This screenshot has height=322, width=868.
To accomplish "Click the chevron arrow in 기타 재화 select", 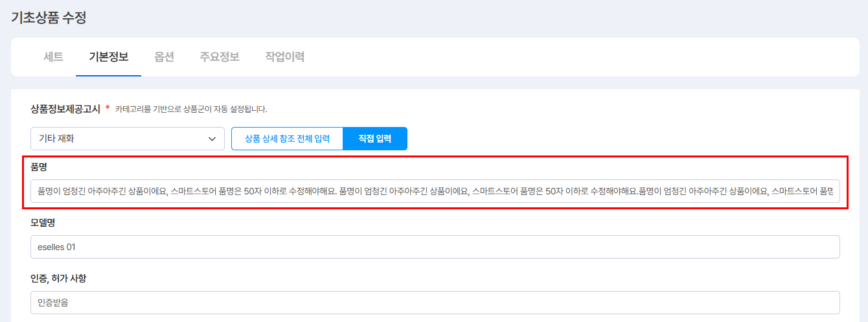I will click(212, 139).
